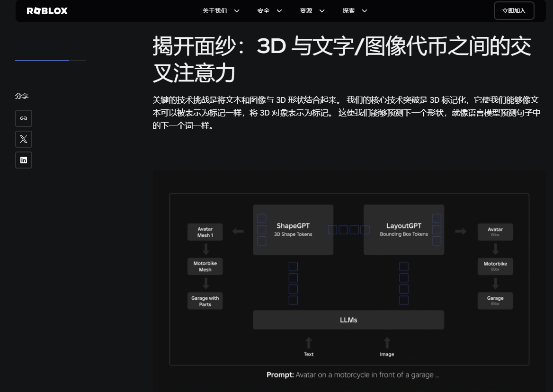The height and width of the screenshot is (392, 553).
Task: Click the LLMs bar in the diagram
Action: click(348, 320)
